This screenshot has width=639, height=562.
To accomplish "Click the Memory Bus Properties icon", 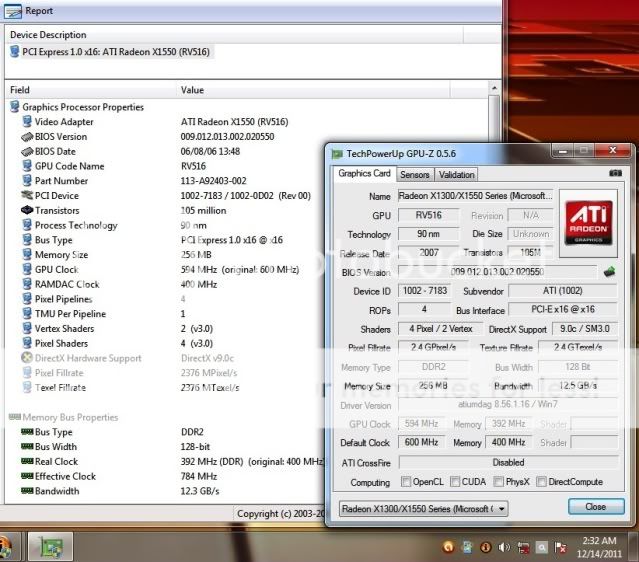I will pyautogui.click(x=15, y=417).
